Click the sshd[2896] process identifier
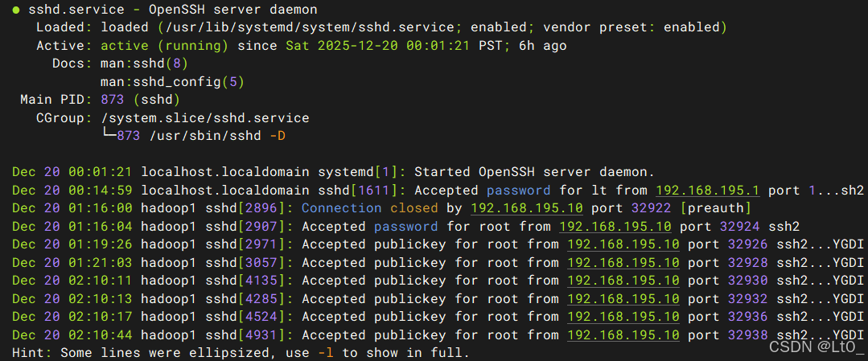 tap(245, 209)
